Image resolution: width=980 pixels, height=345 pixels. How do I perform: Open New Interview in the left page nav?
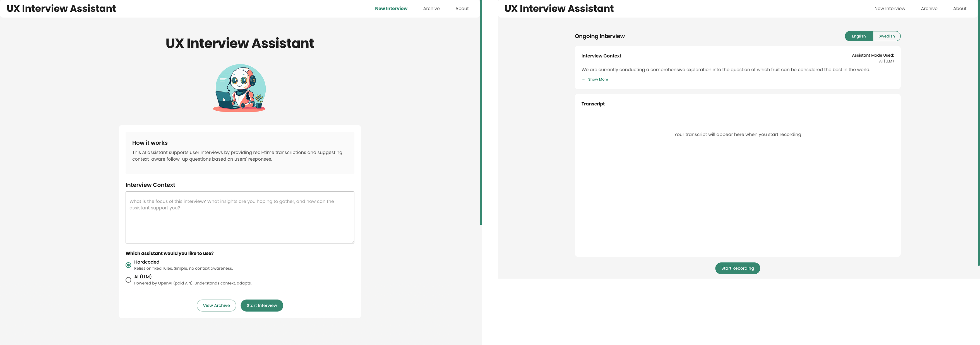coord(391,8)
